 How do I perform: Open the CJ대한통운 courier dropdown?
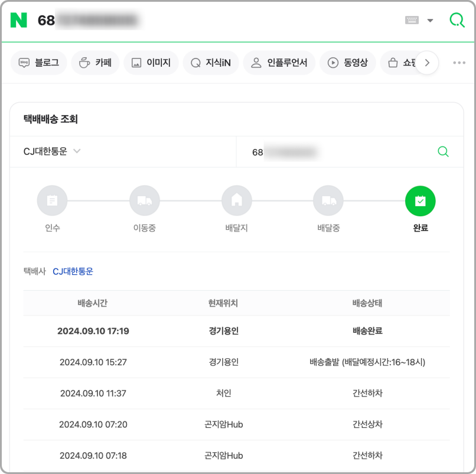pyautogui.click(x=52, y=151)
